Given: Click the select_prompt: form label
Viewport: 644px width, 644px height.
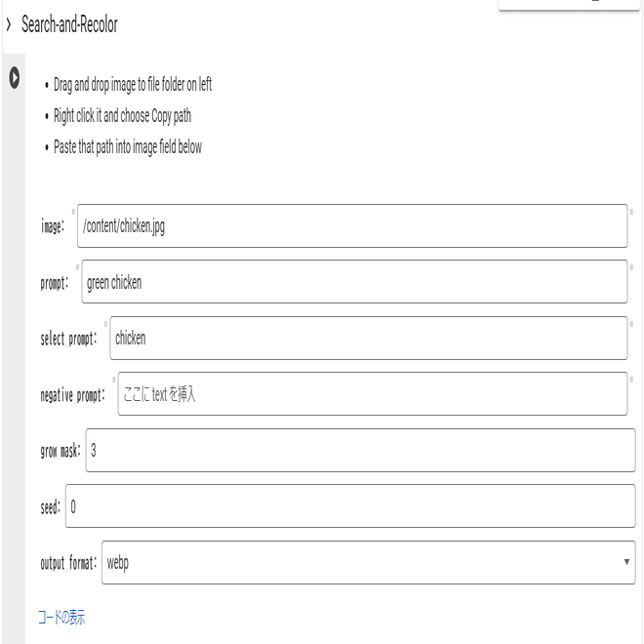Looking at the screenshot, I should [x=68, y=339].
